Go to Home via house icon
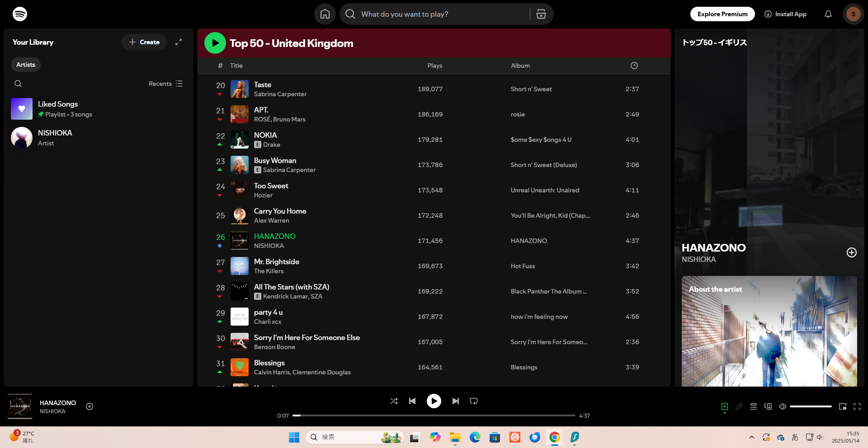Viewport: 868px width, 448px height. point(325,14)
